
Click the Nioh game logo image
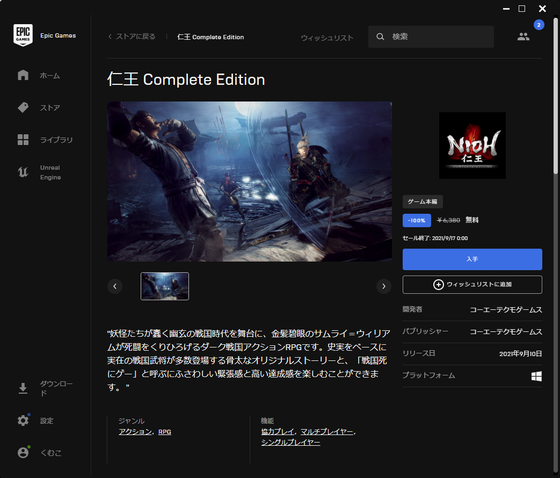472,145
